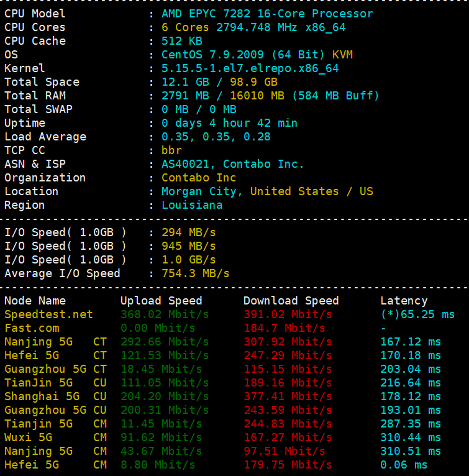This screenshot has width=469, height=476.
Task: Click the Hefei 5G CM node name
Action: [x=55, y=465]
